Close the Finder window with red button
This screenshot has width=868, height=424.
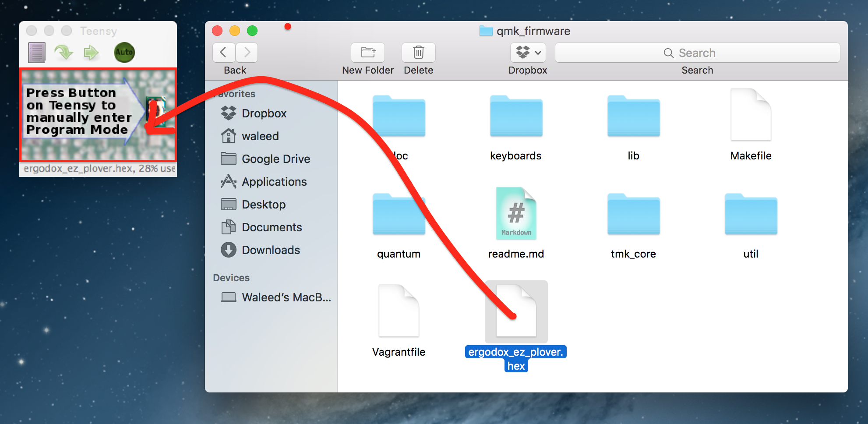coord(217,31)
